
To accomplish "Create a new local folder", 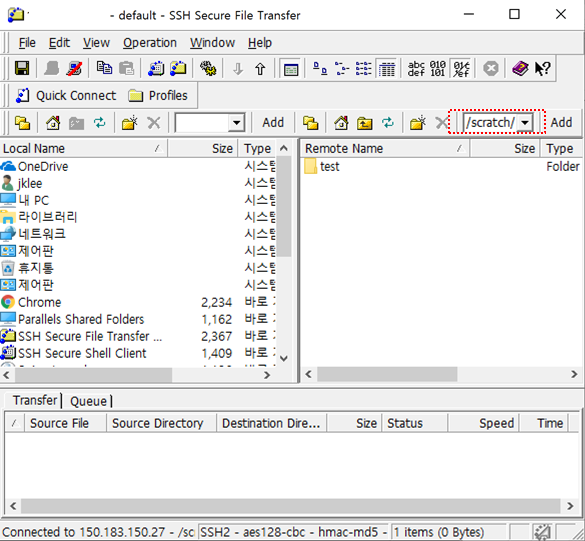I will (129, 123).
